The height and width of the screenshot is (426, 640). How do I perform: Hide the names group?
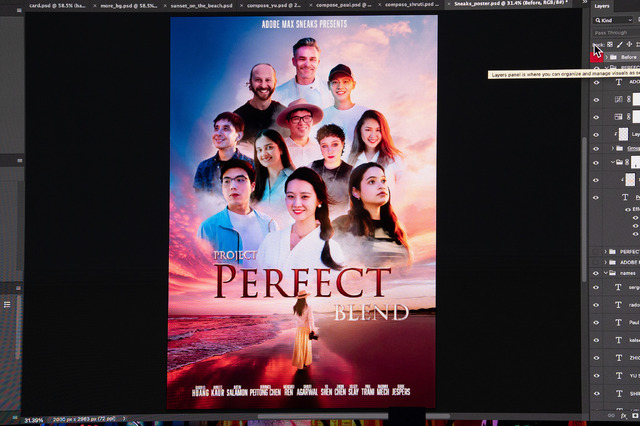point(596,273)
